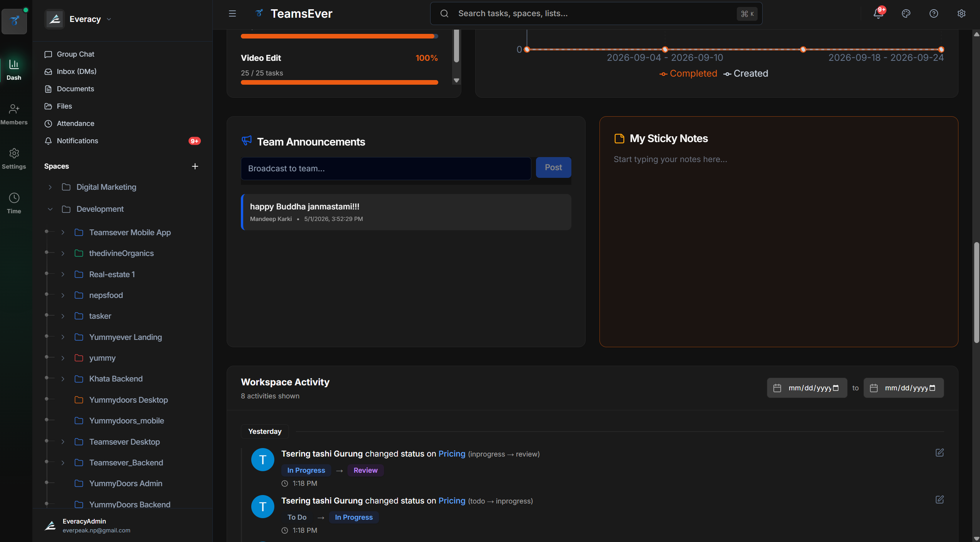Screen dimensions: 980x542
Task: Open the help question mark icon
Action: (x=934, y=13)
